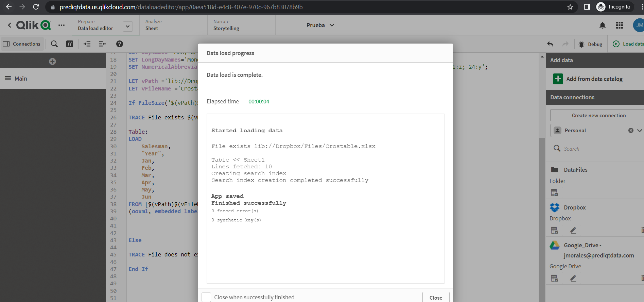The width and height of the screenshot is (644, 302).
Task: Open the Qlik logo home
Action: [x=33, y=25]
